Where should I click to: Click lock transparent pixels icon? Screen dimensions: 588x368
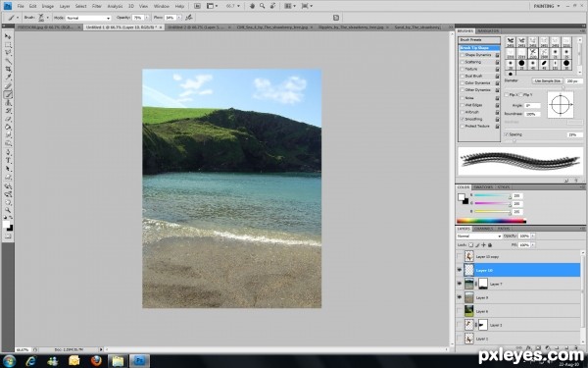(x=471, y=244)
